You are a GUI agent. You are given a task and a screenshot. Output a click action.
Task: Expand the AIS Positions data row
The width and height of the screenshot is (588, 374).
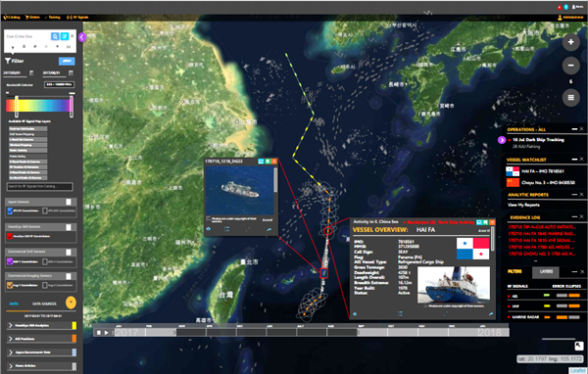coord(41,339)
